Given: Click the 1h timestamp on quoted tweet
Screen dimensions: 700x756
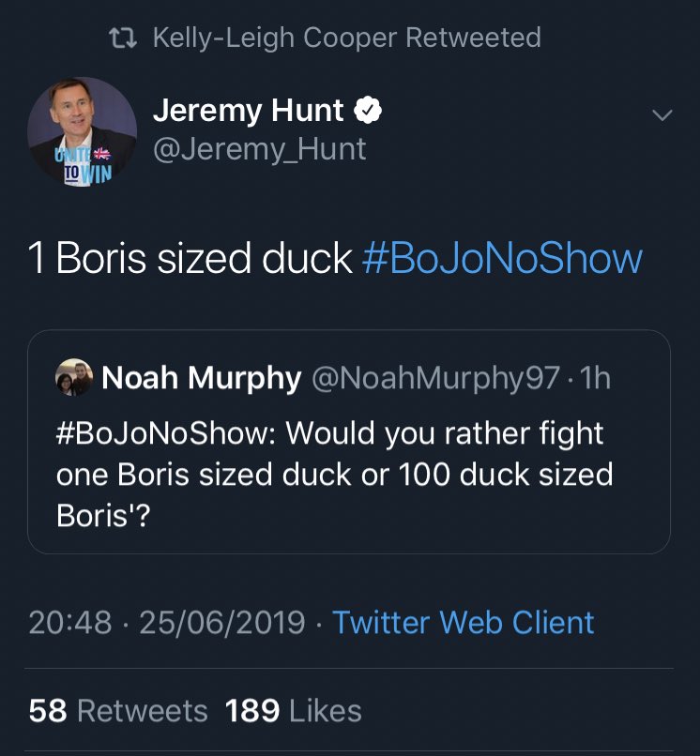Looking at the screenshot, I should click(x=595, y=378).
